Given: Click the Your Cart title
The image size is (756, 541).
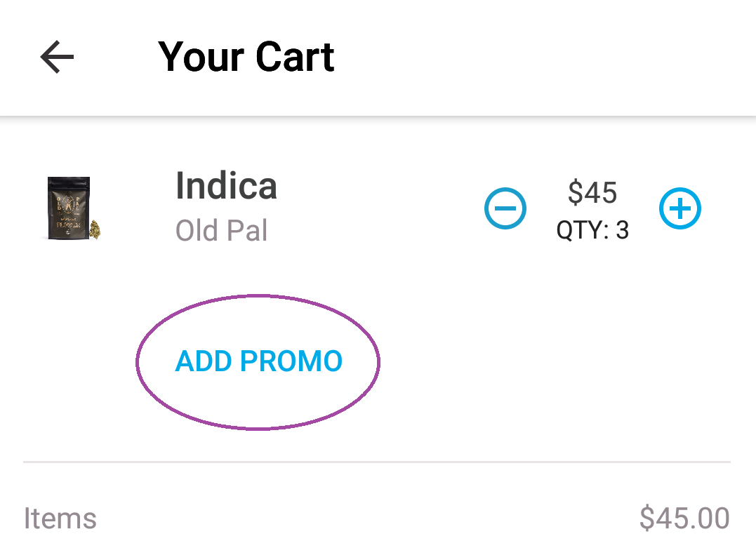Looking at the screenshot, I should 246,57.
